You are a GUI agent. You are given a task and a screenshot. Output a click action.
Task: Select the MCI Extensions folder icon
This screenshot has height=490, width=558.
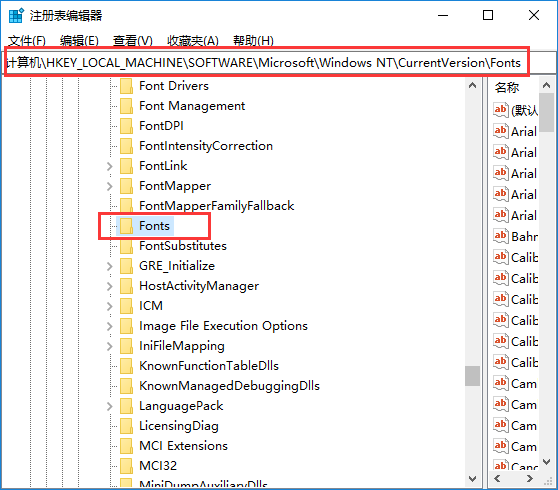tap(126, 446)
